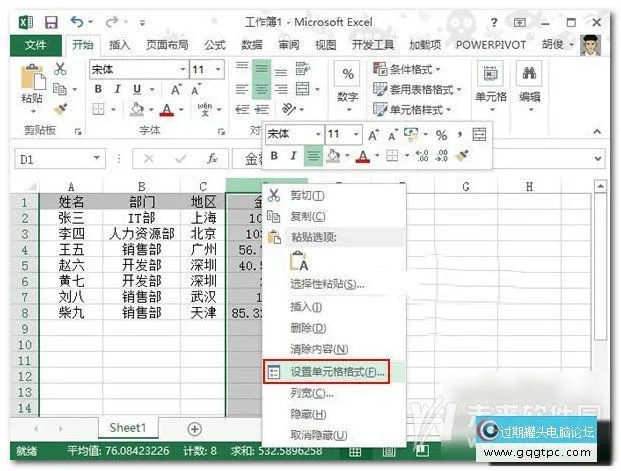Click percent style icon in mini toolbar
The width and height of the screenshot is (621, 471).
[x=441, y=134]
